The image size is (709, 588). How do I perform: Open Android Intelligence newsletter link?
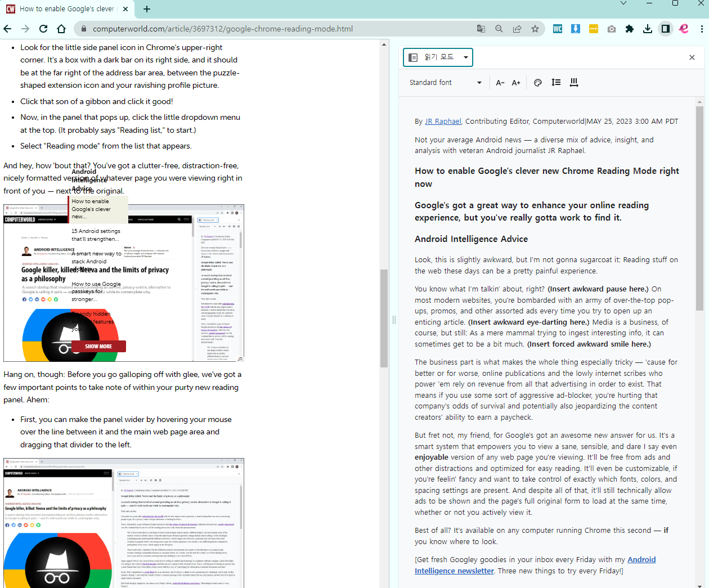[x=535, y=565]
